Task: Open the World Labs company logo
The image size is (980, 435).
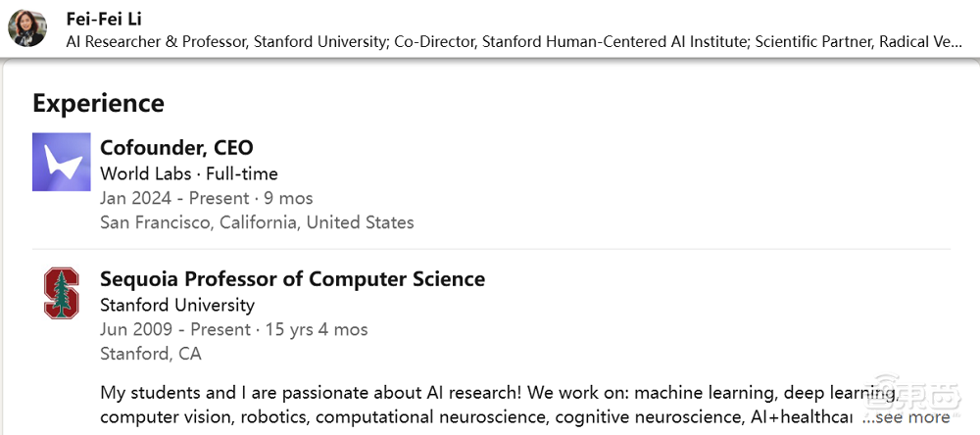Action: pyautogui.click(x=61, y=162)
